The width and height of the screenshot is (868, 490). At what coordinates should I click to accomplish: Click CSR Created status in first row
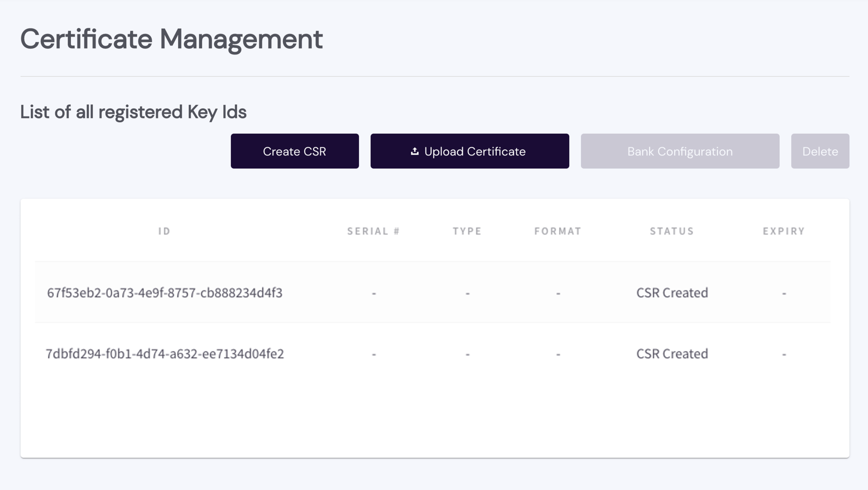point(672,293)
